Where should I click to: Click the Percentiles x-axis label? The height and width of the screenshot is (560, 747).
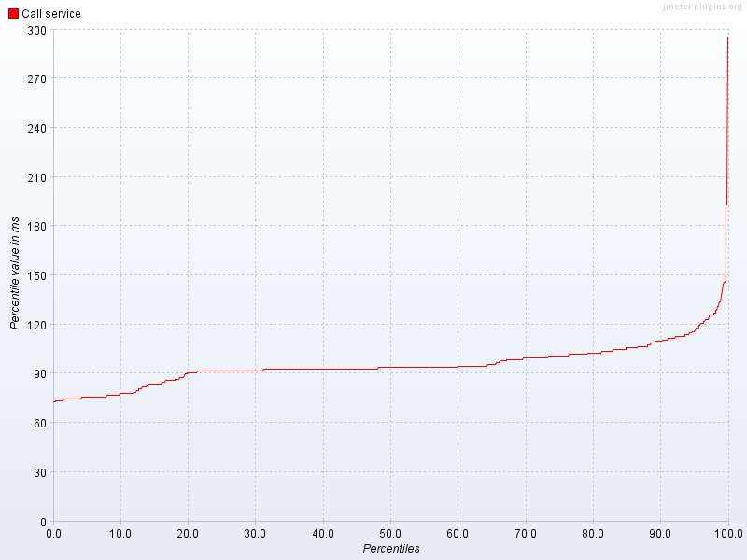point(392,550)
